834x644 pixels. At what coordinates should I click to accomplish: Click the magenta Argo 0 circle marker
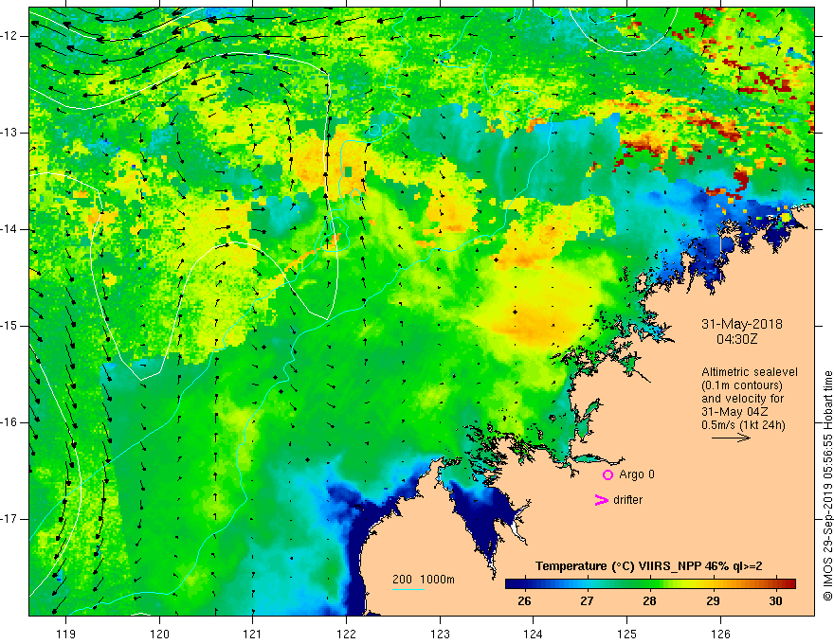(x=607, y=475)
